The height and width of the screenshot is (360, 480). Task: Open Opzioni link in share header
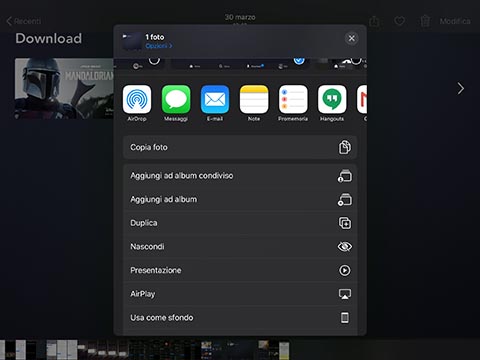159,46
